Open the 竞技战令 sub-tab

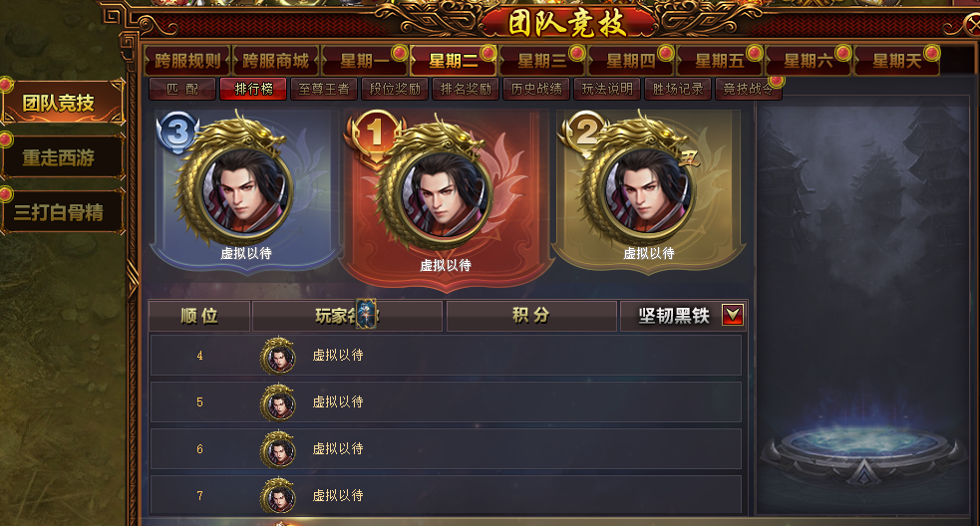click(748, 90)
